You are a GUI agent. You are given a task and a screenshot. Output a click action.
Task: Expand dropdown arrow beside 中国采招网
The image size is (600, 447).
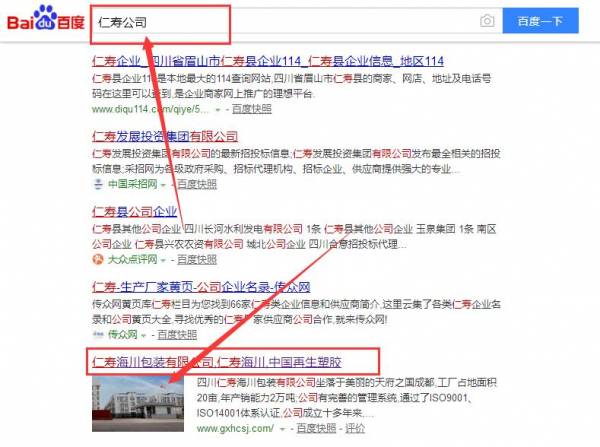163,185
